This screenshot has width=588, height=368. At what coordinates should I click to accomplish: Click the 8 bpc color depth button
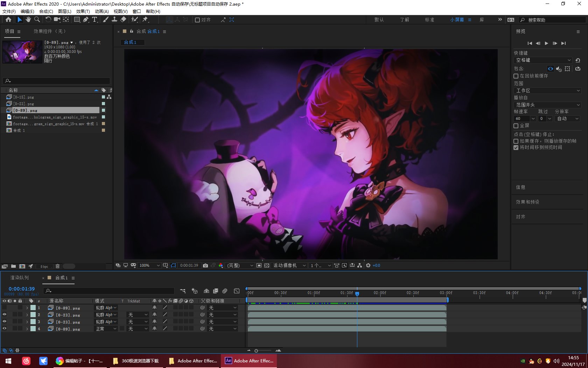point(44,267)
